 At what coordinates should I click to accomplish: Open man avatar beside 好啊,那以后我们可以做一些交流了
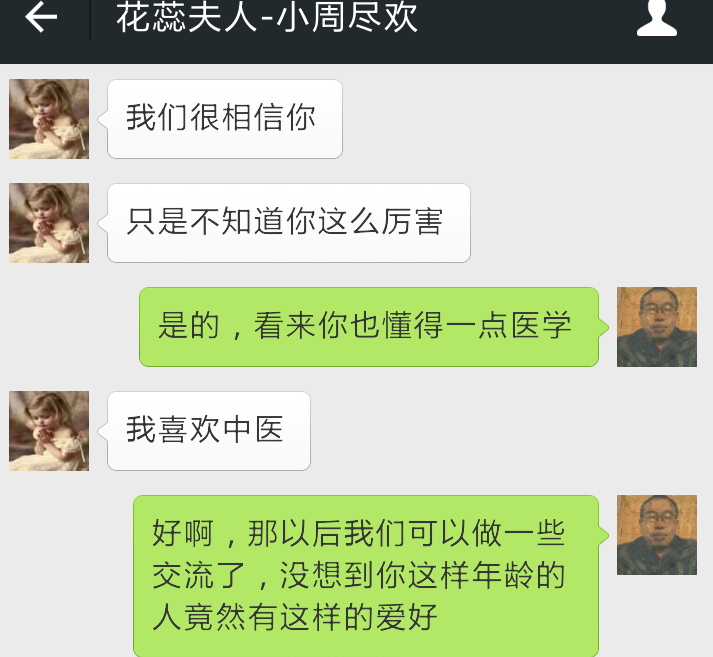click(x=657, y=535)
